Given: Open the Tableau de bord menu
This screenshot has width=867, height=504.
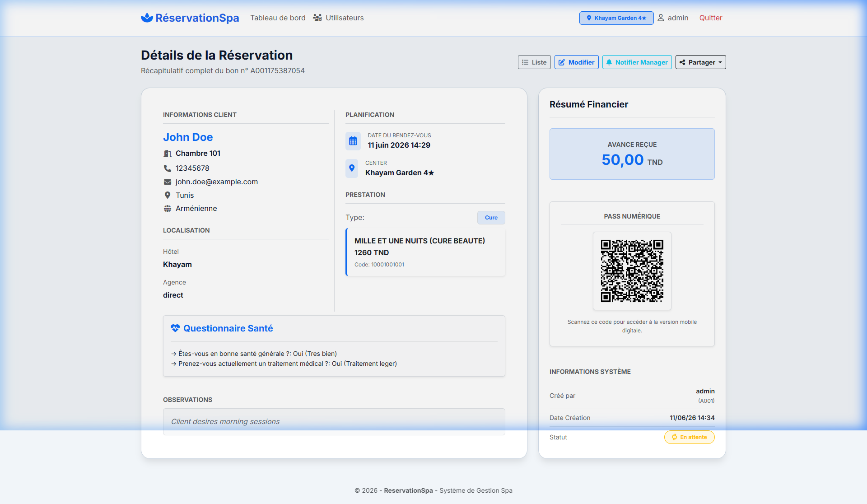Looking at the screenshot, I should point(278,18).
